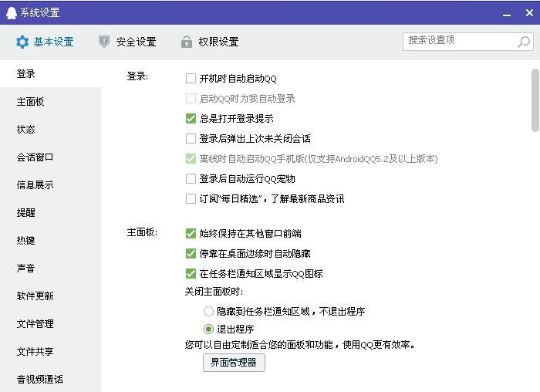Click the 界面管理器 button

pos(234,363)
